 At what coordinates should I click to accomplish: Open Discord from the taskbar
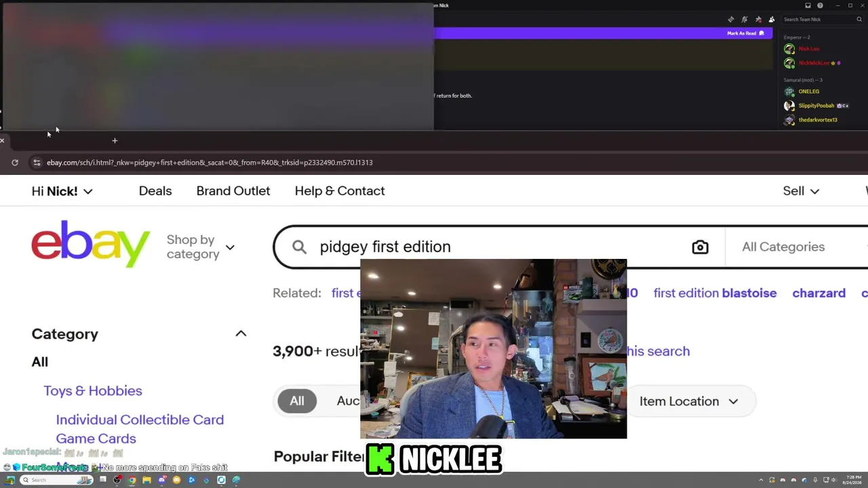click(162, 480)
